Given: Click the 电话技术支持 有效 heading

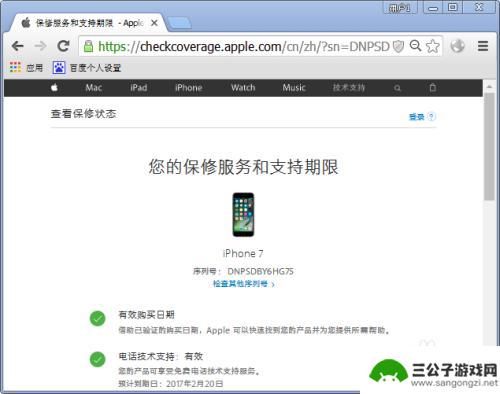Looking at the screenshot, I should 161,356.
